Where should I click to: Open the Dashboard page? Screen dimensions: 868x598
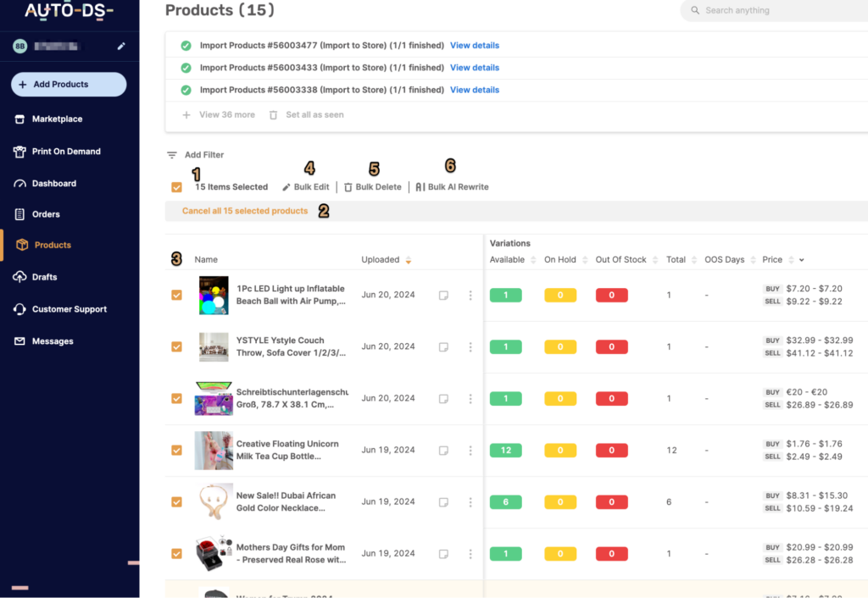click(x=54, y=184)
